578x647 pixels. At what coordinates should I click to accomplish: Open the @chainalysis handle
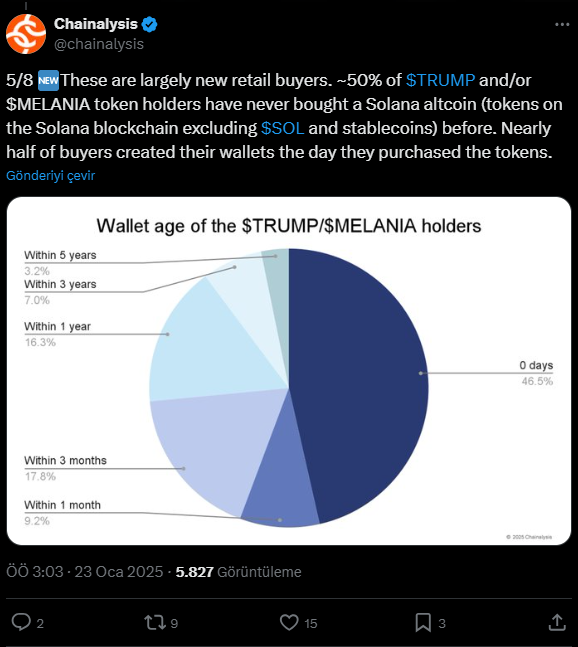pos(99,44)
